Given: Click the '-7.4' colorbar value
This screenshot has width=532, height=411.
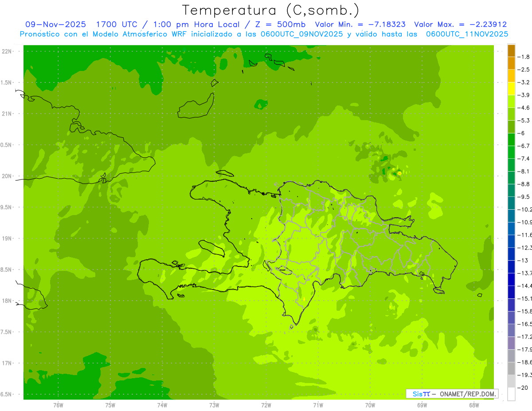Looking at the screenshot, I should pyautogui.click(x=524, y=159).
